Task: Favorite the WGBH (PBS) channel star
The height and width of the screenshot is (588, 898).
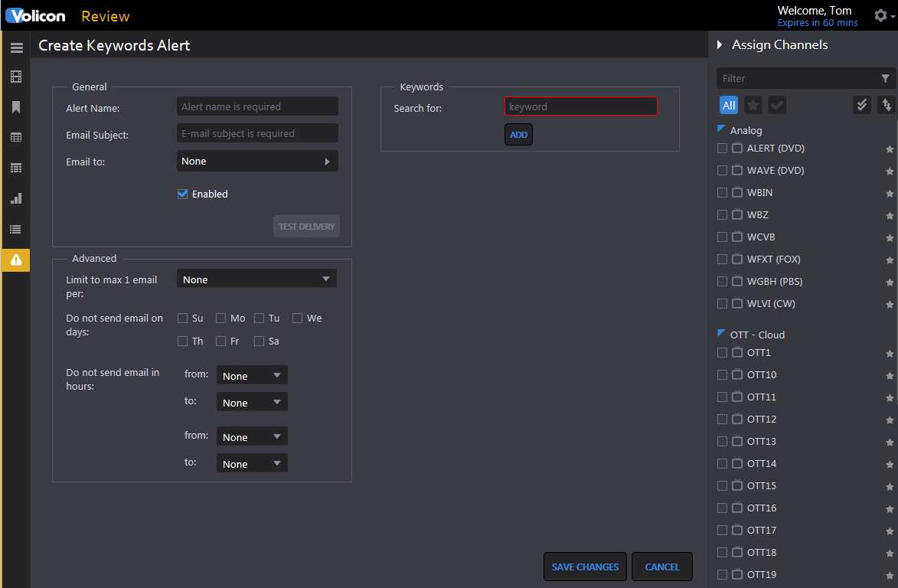Action: click(x=890, y=283)
